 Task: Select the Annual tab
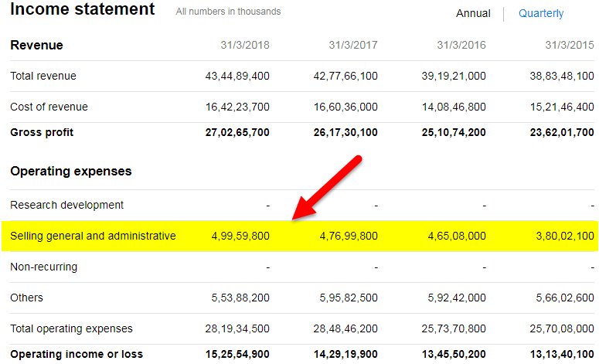(x=473, y=13)
